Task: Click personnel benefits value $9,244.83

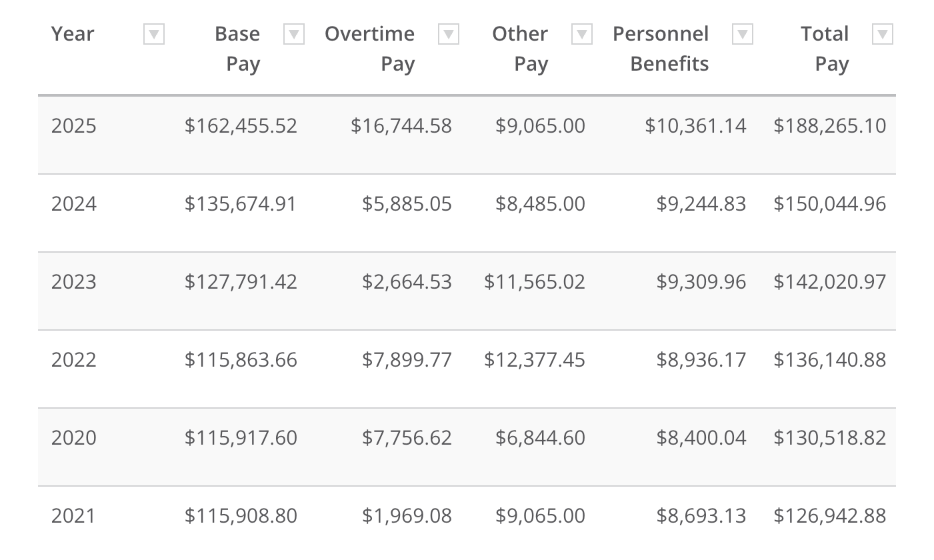Action: [701, 204]
